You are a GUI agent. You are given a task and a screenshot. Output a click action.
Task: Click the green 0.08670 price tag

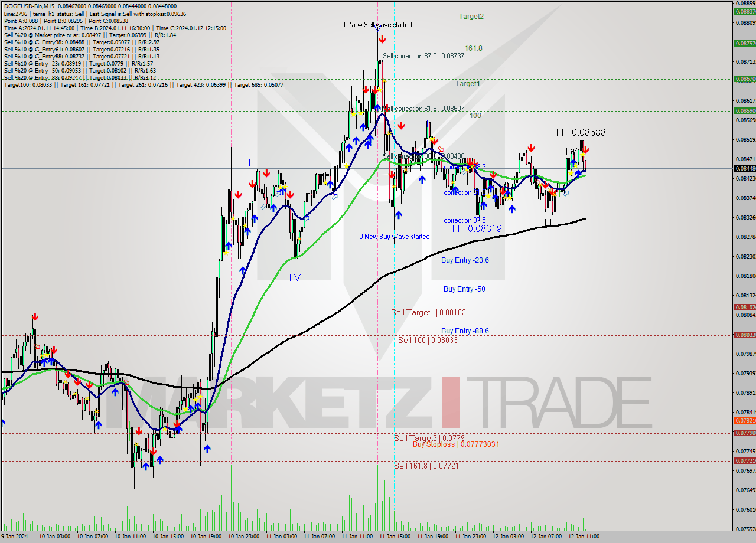744,78
